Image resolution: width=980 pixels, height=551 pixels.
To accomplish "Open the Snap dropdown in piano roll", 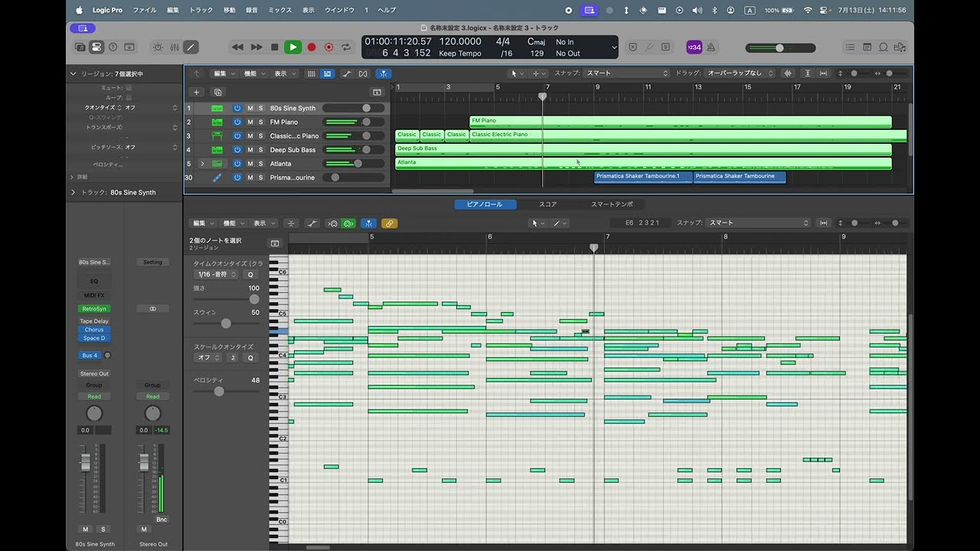I will [758, 223].
